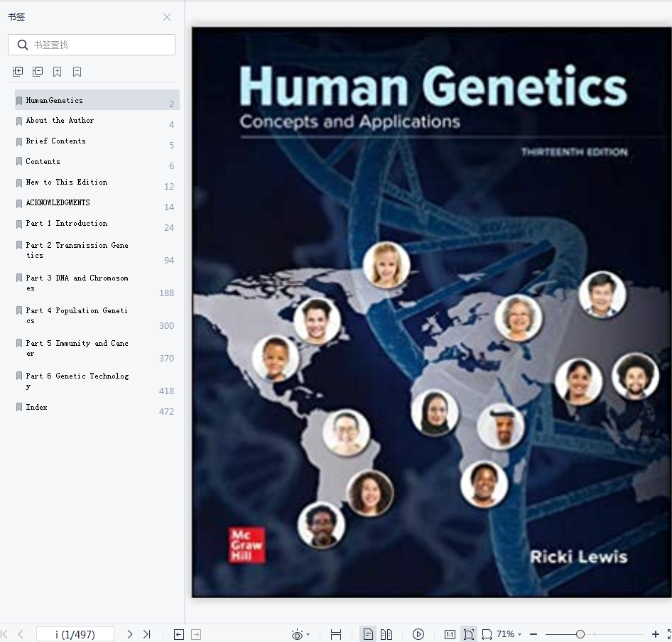The height and width of the screenshot is (642, 672).
Task: Go to Part 5 Immunity and Cancer
Action: 97,349
